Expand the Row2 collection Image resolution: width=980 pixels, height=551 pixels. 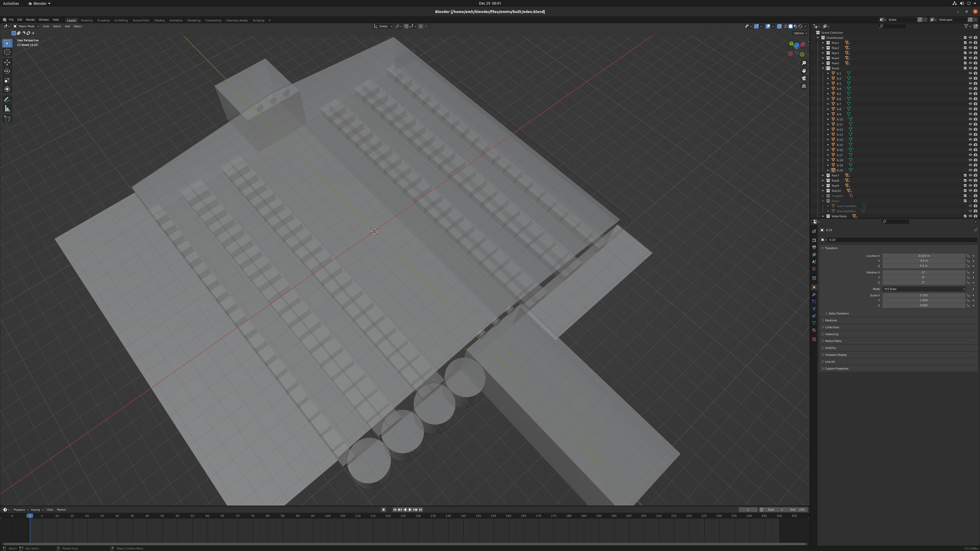[x=823, y=48]
